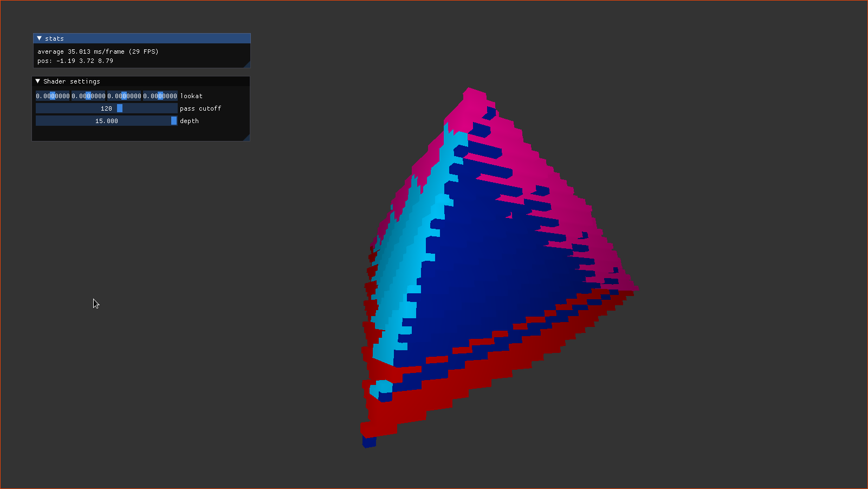Collapse the Shader settings panel triangle
Viewport: 868px width, 489px height.
37,81
